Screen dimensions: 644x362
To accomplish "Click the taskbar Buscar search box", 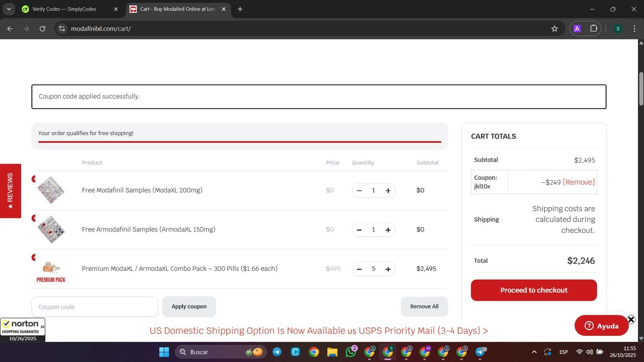I will coord(221,352).
